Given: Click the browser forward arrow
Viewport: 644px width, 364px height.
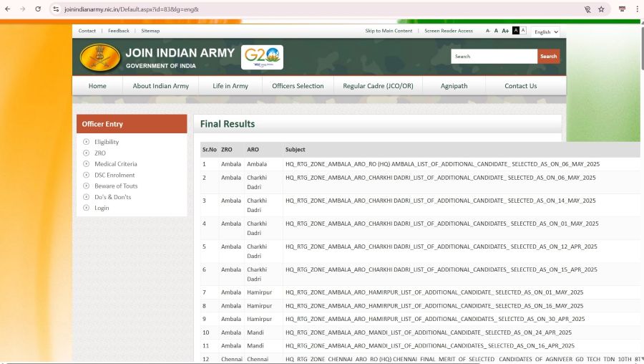Looking at the screenshot, I should pos(23,9).
